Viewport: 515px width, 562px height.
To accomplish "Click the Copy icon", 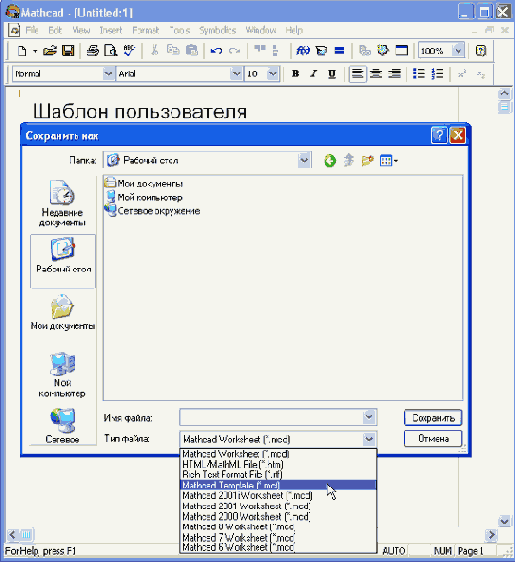I will (173, 50).
